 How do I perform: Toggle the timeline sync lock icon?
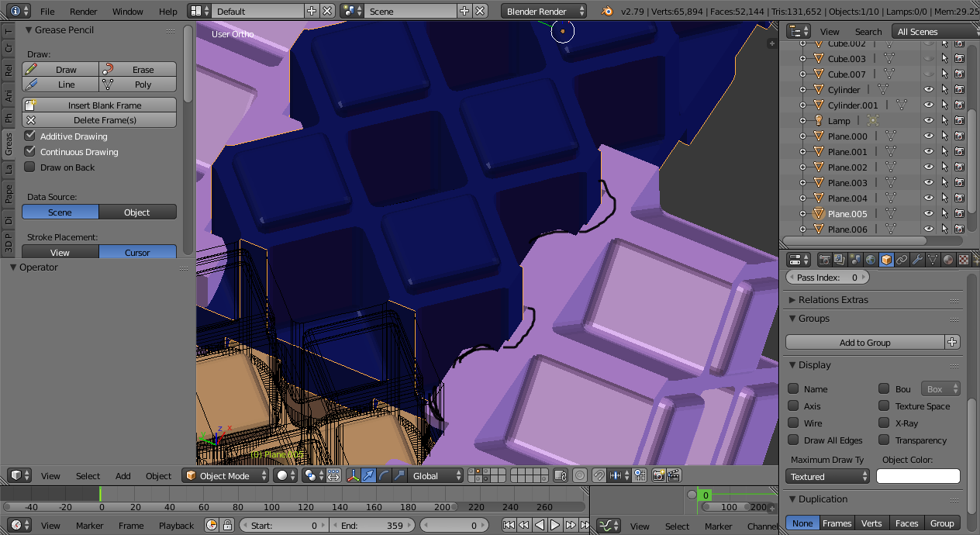pos(228,526)
